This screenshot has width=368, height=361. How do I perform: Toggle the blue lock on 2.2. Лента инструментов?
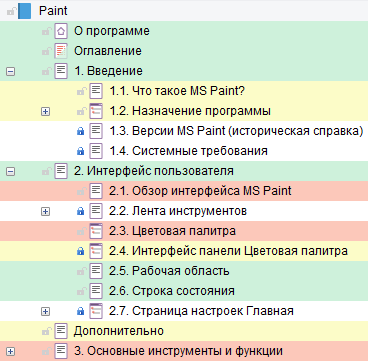coord(80,212)
